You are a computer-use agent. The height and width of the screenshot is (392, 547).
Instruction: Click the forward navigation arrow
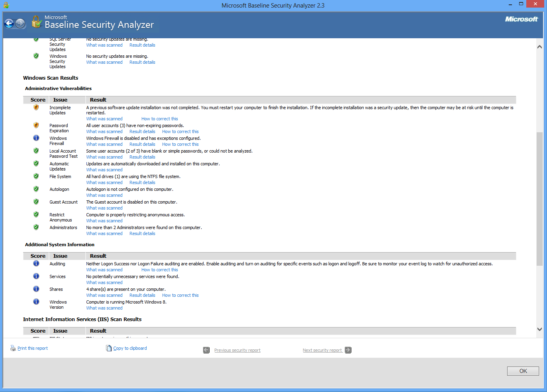click(20, 24)
